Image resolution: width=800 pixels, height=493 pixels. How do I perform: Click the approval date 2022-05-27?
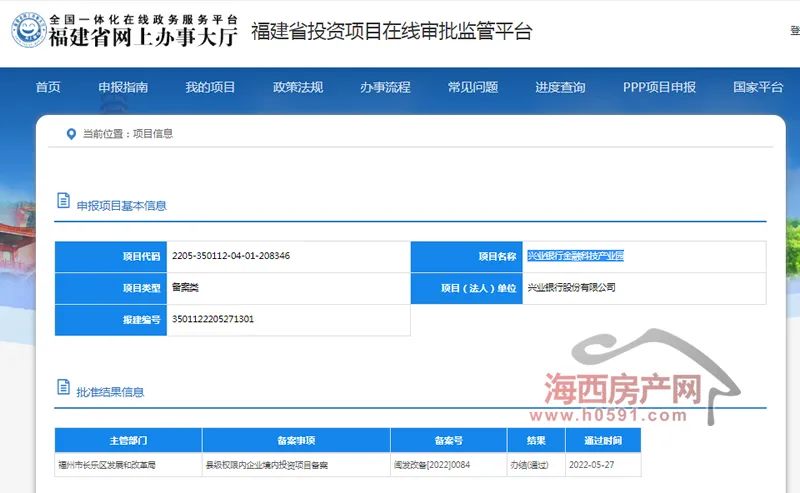click(x=592, y=465)
